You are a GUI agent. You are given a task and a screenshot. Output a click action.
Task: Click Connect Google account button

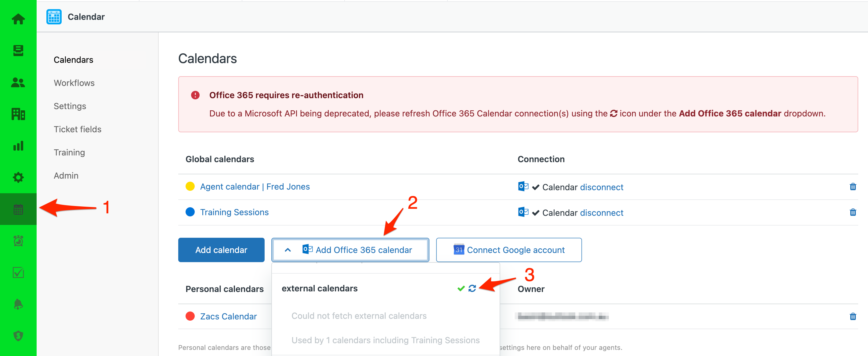tap(508, 250)
